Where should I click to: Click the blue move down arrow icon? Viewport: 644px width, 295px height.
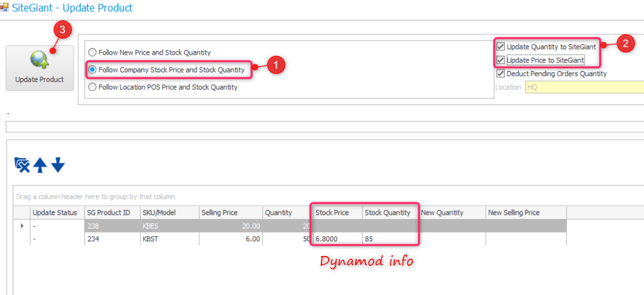click(58, 165)
